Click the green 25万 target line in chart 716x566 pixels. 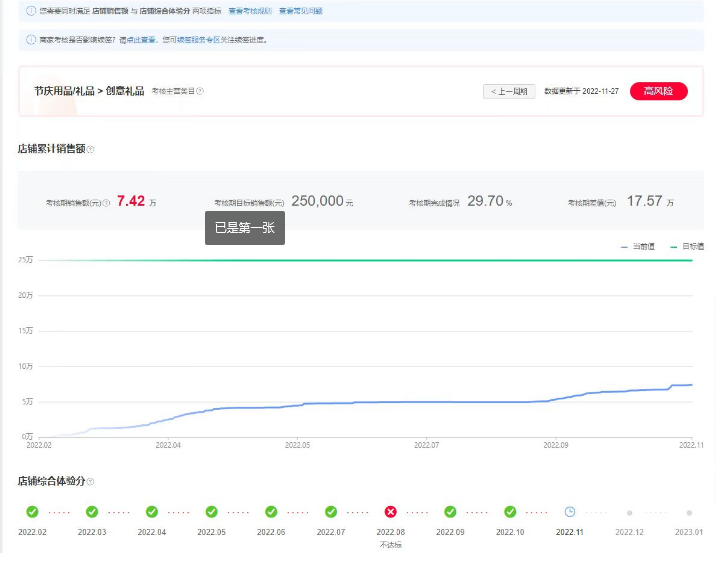365,261
